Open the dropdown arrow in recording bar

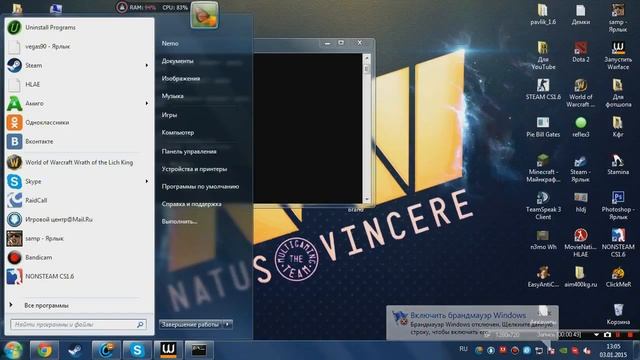pyautogui.click(x=596, y=335)
